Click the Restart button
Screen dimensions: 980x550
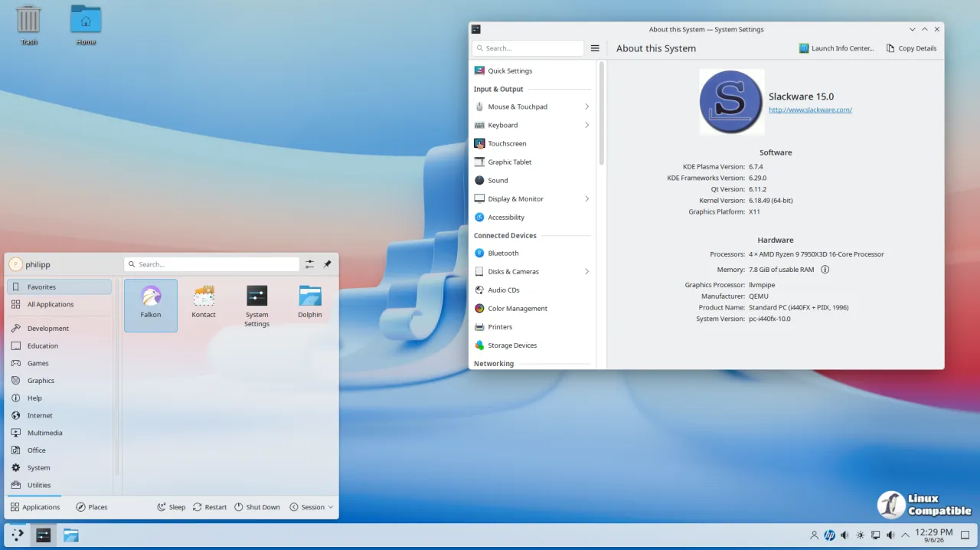pos(210,507)
